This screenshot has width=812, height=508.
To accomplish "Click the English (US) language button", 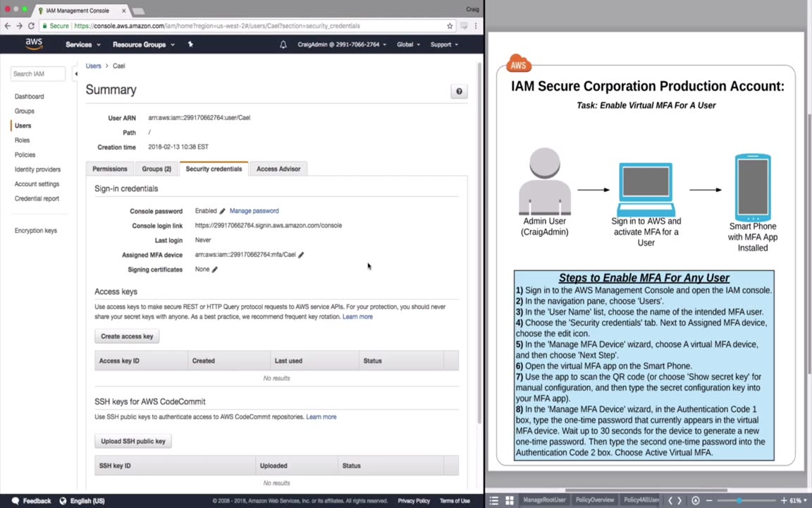I will [87, 501].
